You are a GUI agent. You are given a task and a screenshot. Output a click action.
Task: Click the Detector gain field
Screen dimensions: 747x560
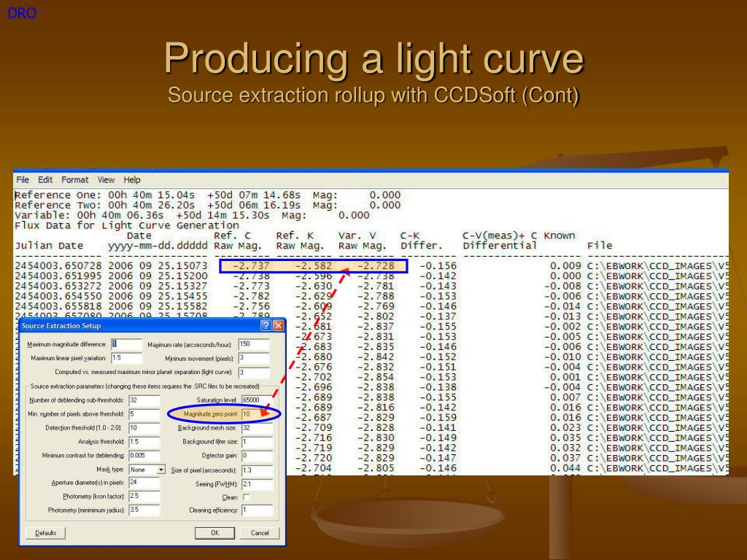tap(258, 456)
